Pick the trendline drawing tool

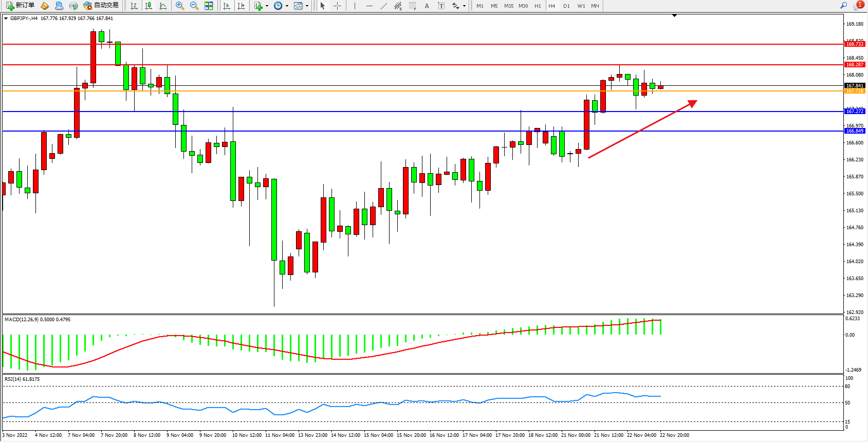pos(383,6)
